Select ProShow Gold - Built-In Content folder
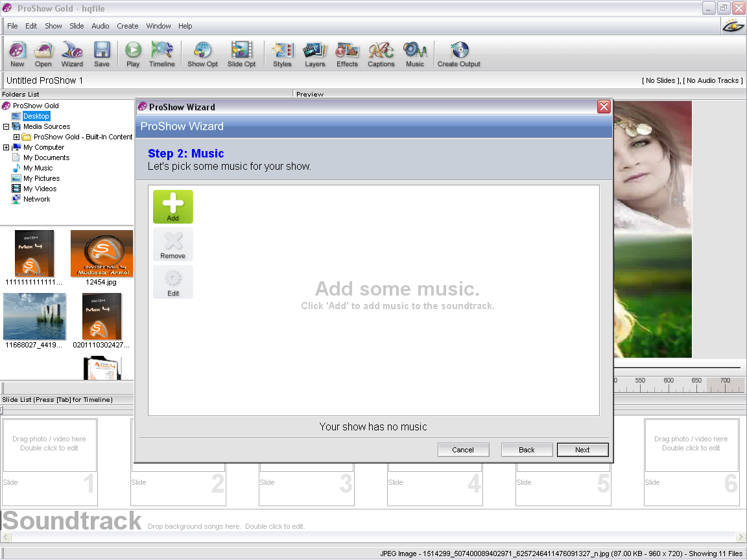 pos(83,137)
